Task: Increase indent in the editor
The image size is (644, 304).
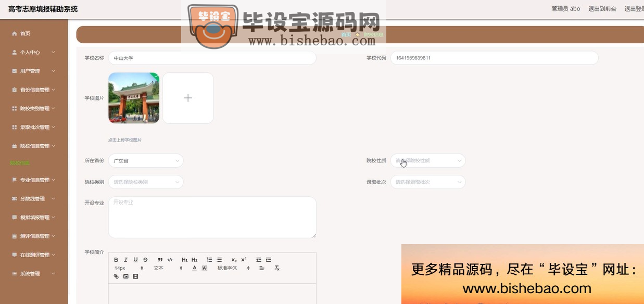Action: 268,260
